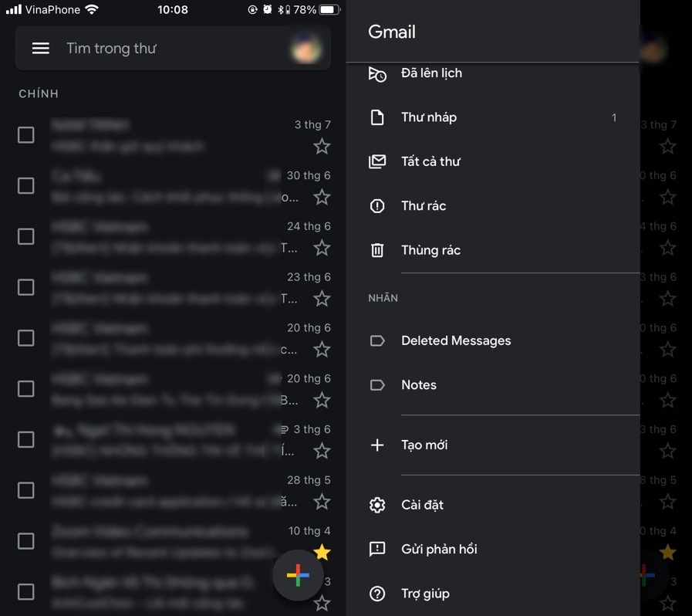Open Tất cả thư all mail
692x616 pixels.
pos(430,161)
